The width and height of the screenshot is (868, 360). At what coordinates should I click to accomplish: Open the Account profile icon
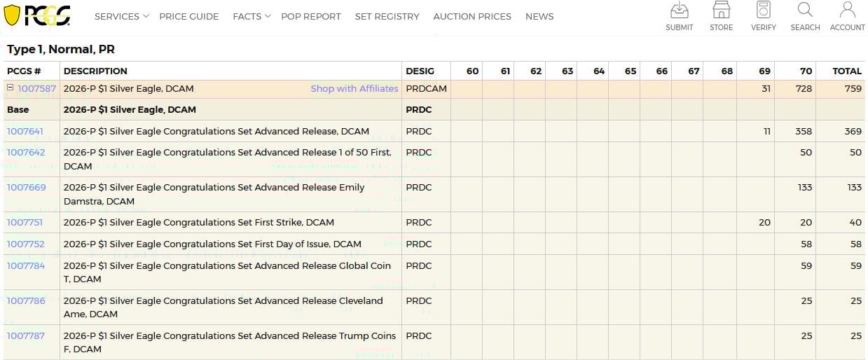(847, 11)
